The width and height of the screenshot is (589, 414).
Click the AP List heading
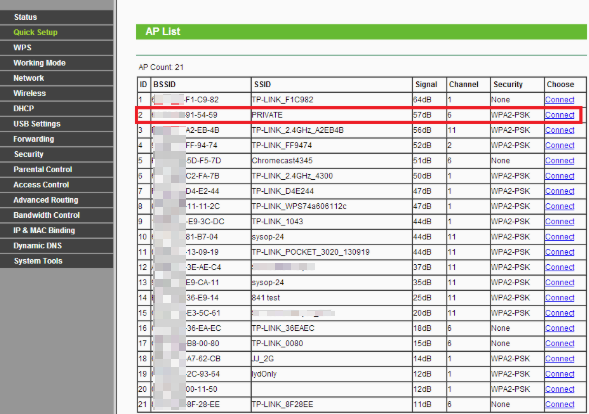click(163, 32)
